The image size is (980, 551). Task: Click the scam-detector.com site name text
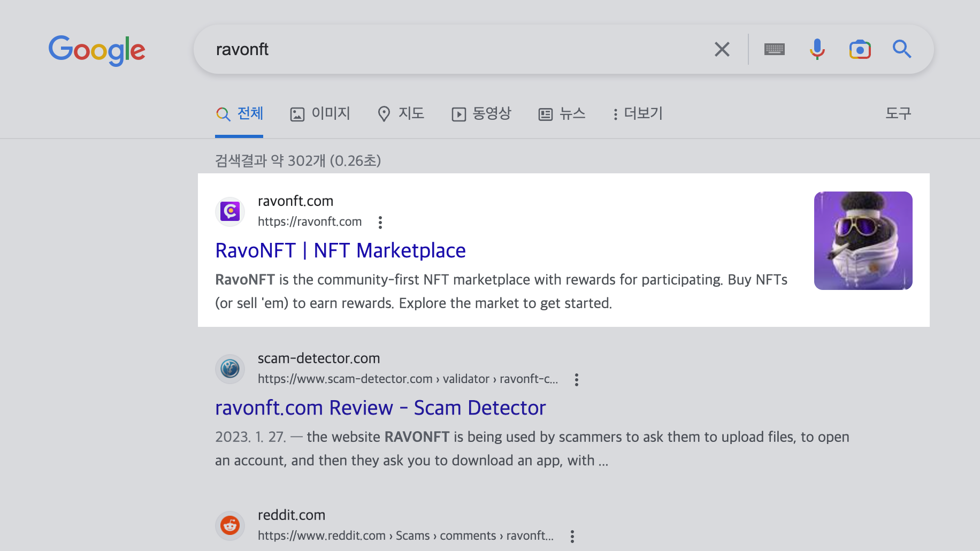pos(319,358)
